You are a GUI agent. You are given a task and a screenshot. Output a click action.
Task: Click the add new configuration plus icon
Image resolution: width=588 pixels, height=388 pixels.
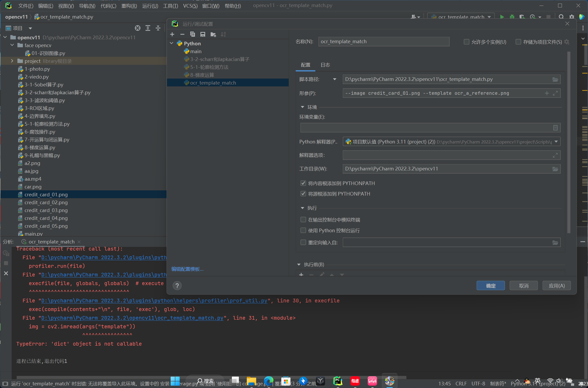click(x=172, y=34)
